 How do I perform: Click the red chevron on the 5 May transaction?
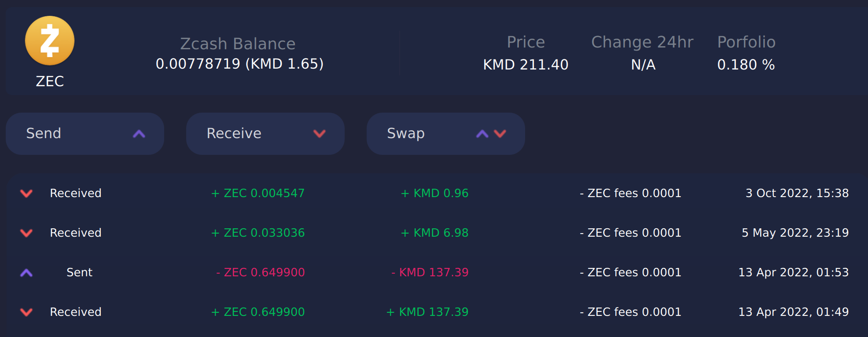click(26, 232)
